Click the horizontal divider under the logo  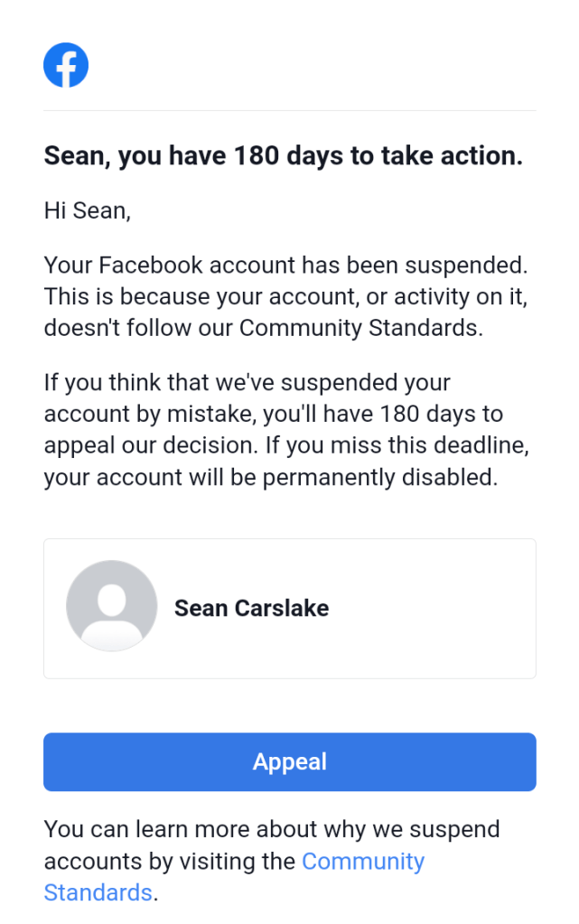(289, 110)
